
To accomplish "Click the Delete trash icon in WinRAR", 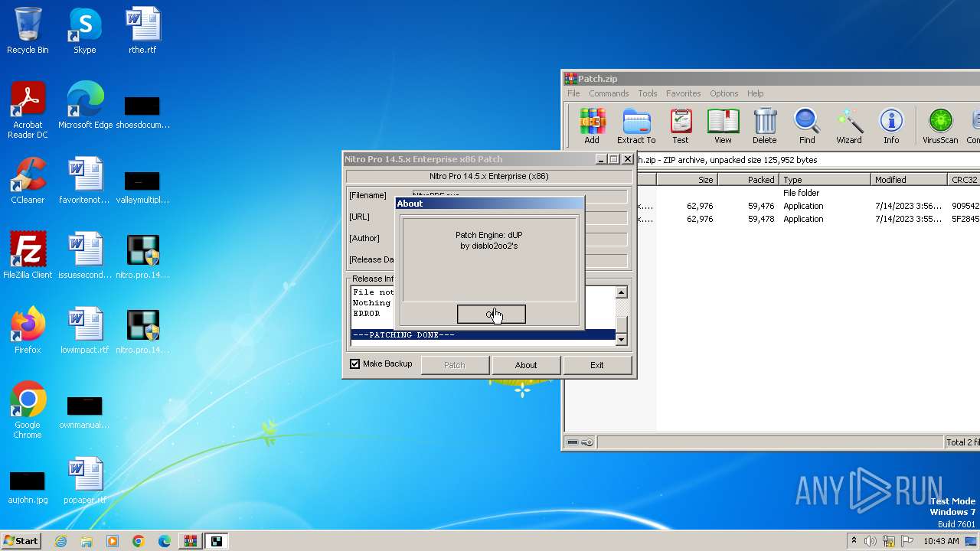I will (x=764, y=126).
